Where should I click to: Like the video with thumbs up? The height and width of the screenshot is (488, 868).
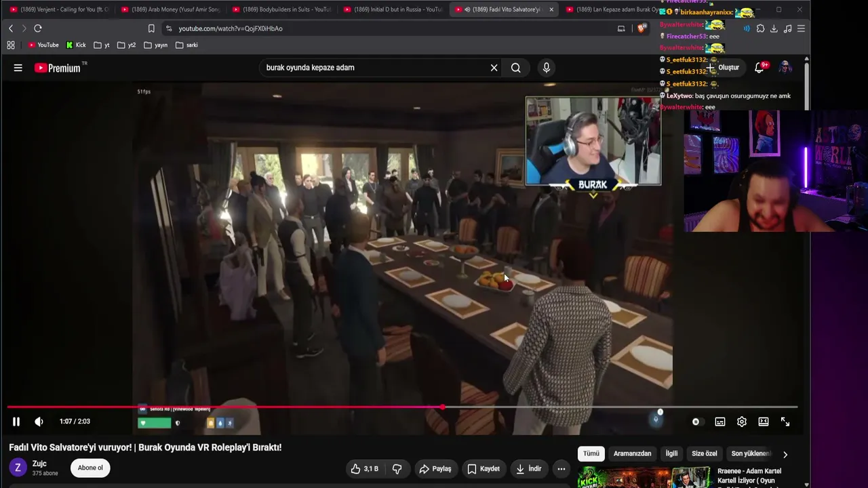click(x=365, y=468)
